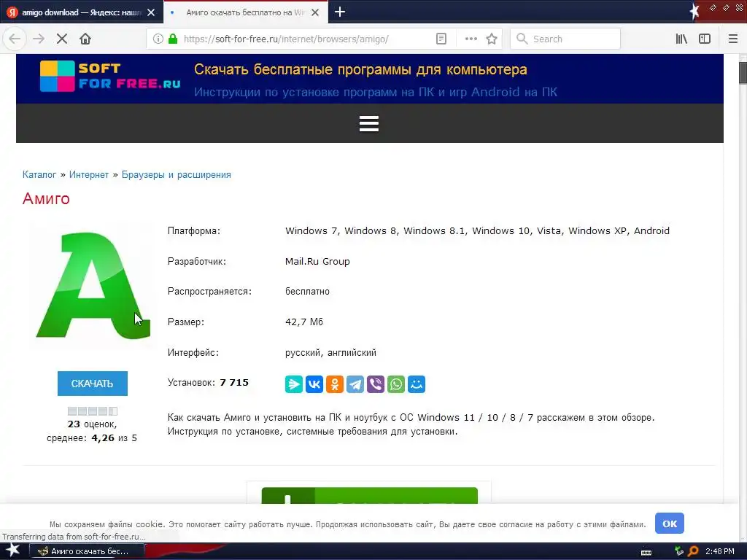Open a new tab with plus
This screenshot has height=560, width=747.
tap(340, 12)
